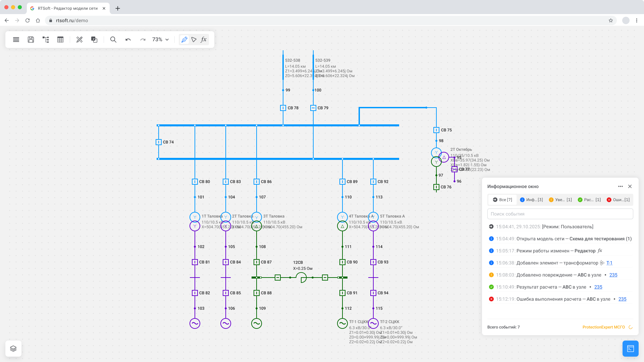Open the hamburger main menu
Screen dimensions: 644x362
click(16, 40)
